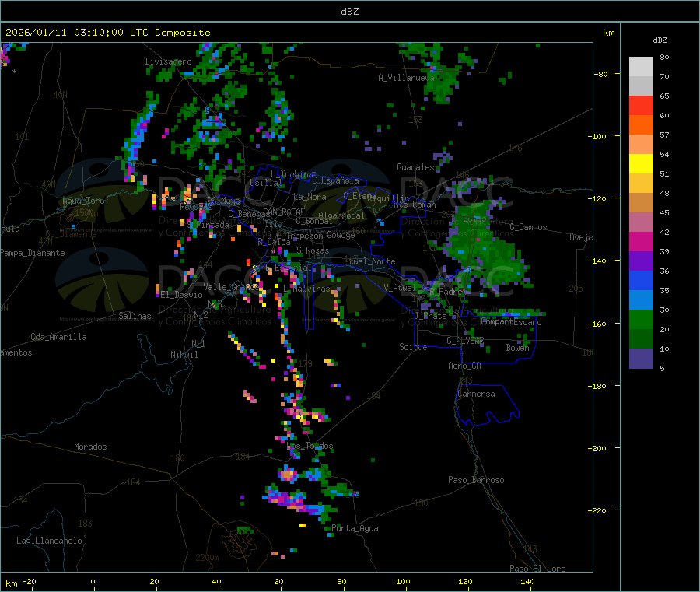Click the timestamp 2026/01/11 03:10:00 UTC Composite
700x592 pixels.
(107, 33)
